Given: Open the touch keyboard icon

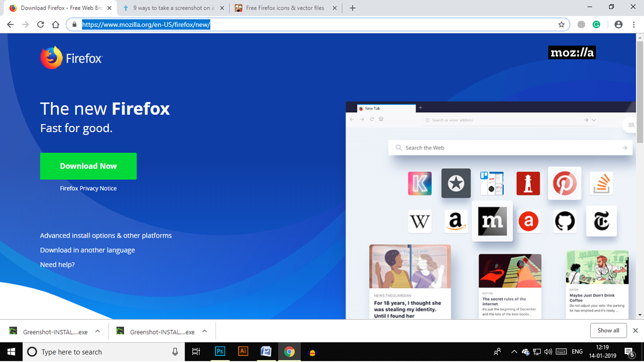Looking at the screenshot, I should click(561, 352).
